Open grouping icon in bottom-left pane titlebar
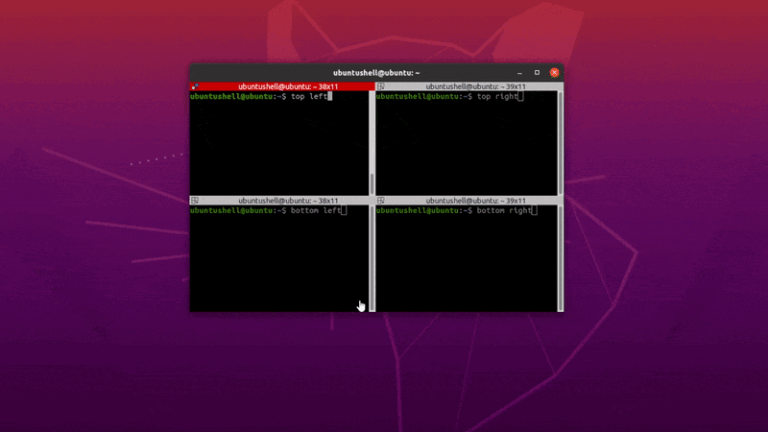Viewport: 768px width, 432px height. [195, 201]
